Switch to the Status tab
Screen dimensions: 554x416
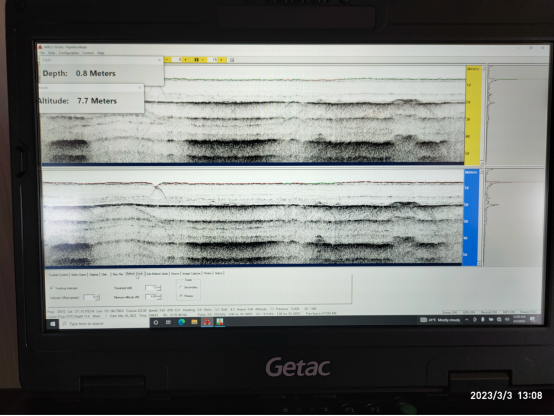click(x=219, y=273)
